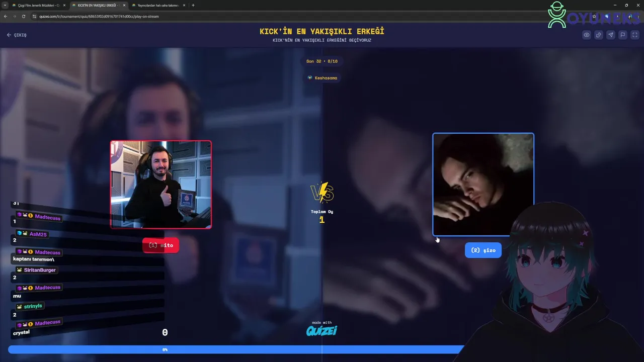644x362 pixels.
Task: Click the flag report icon
Action: click(x=623, y=35)
